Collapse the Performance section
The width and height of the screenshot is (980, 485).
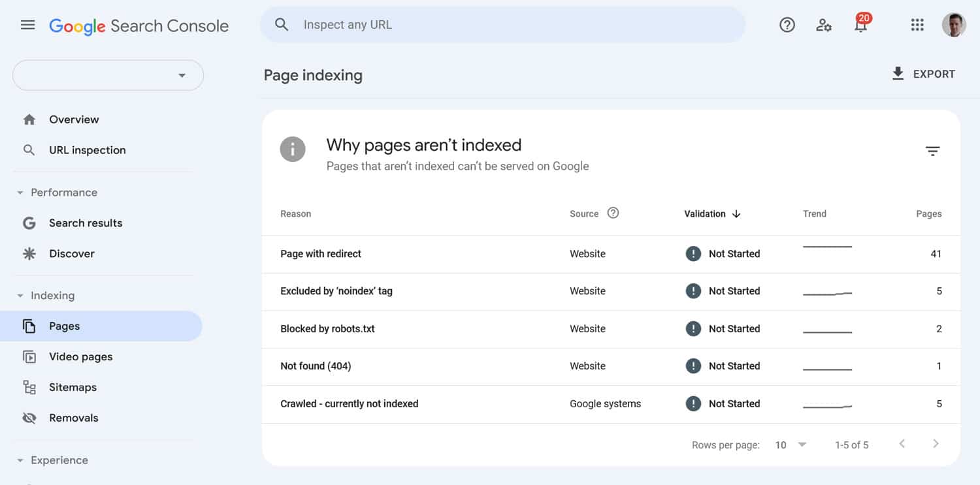19,192
